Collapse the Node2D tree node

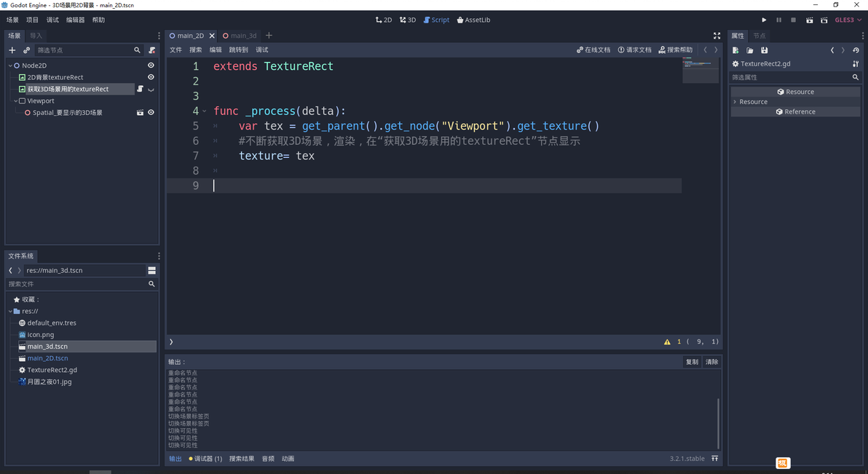10,66
